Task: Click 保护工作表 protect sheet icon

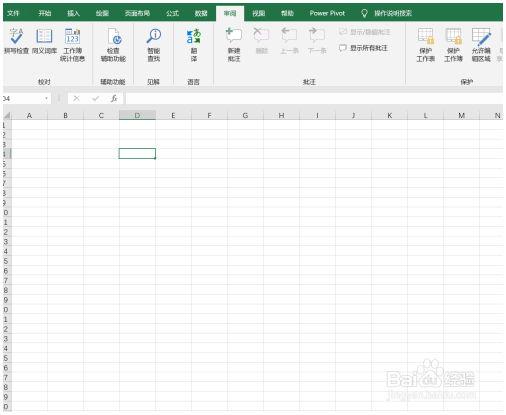Action: pyautogui.click(x=426, y=45)
